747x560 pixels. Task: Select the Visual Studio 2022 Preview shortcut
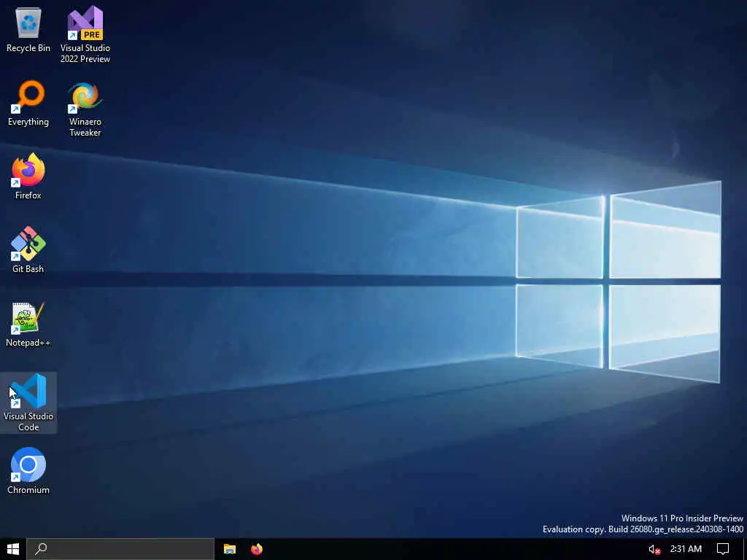click(85, 34)
